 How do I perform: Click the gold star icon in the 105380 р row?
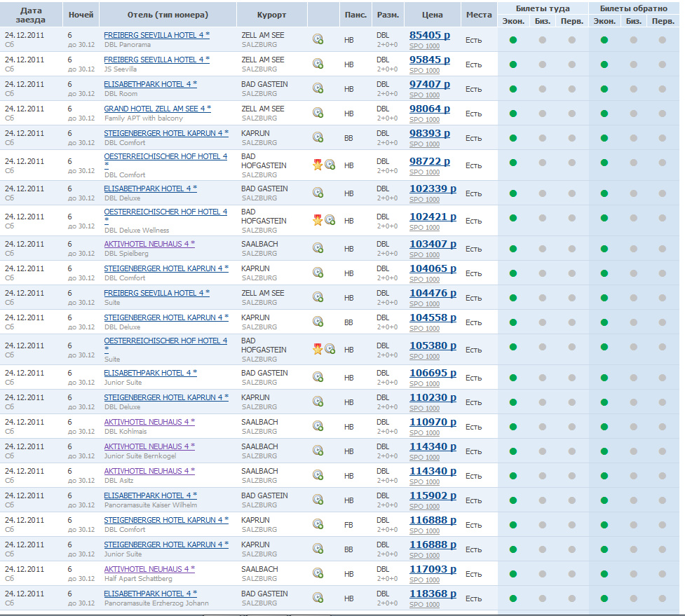point(318,349)
